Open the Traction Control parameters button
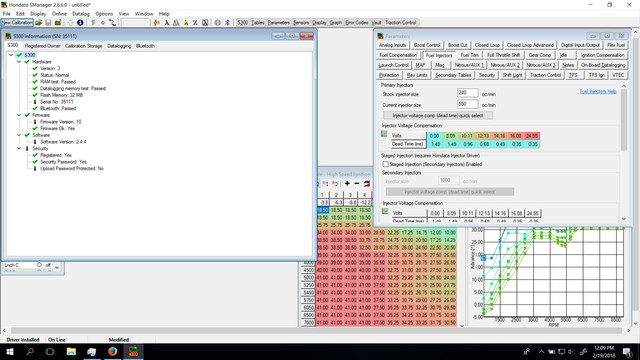 click(545, 75)
